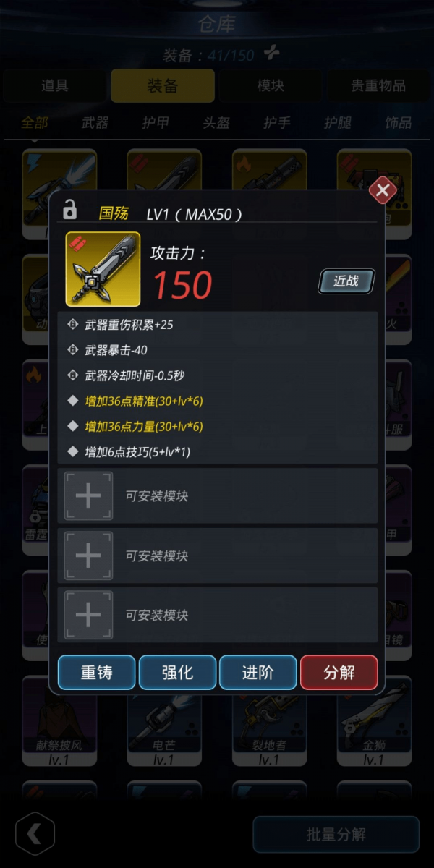Click the 国殇 sword weapon icon
This screenshot has width=434, height=868.
(x=103, y=269)
